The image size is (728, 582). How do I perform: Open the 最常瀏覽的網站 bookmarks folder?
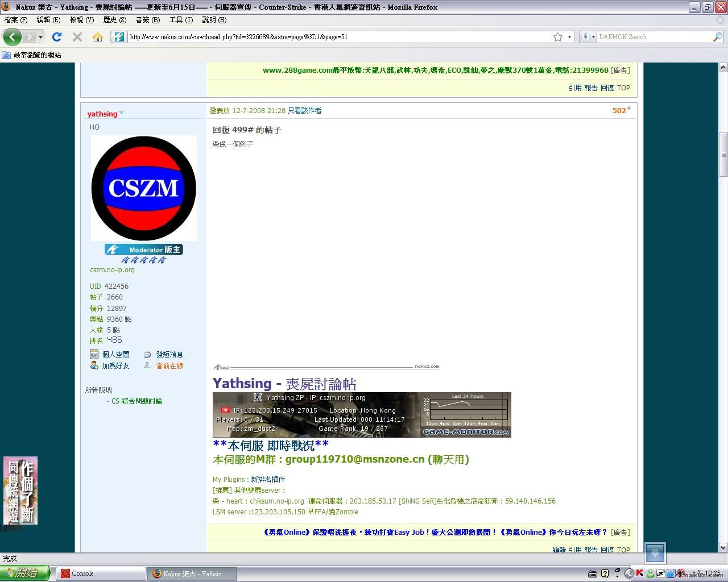(32, 55)
